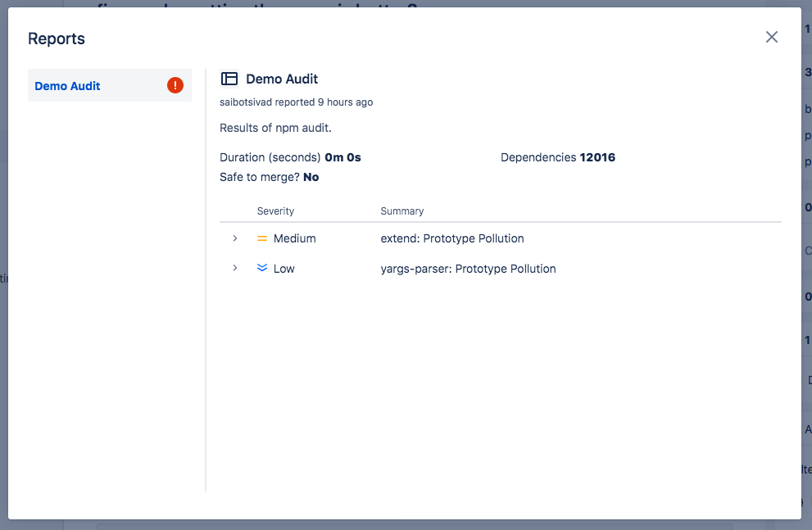Click the saibotsivad reported 9 hours ago text
The width and height of the screenshot is (812, 530).
pyautogui.click(x=297, y=102)
